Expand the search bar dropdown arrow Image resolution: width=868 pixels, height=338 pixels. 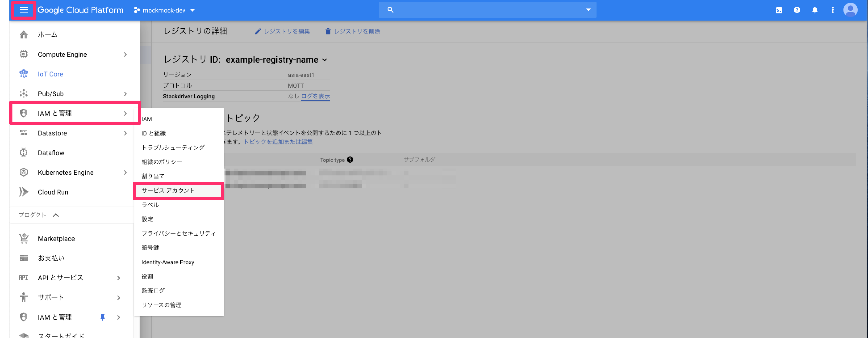tap(588, 10)
